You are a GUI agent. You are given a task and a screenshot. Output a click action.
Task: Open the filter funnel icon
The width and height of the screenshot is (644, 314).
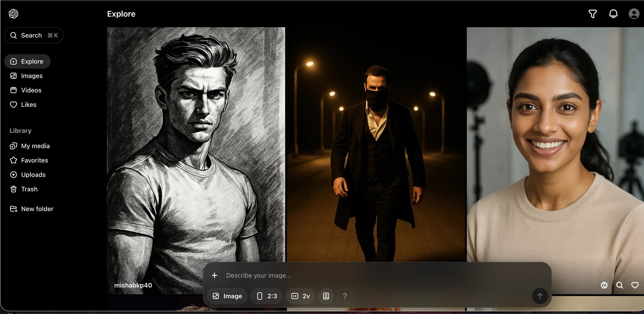593,14
